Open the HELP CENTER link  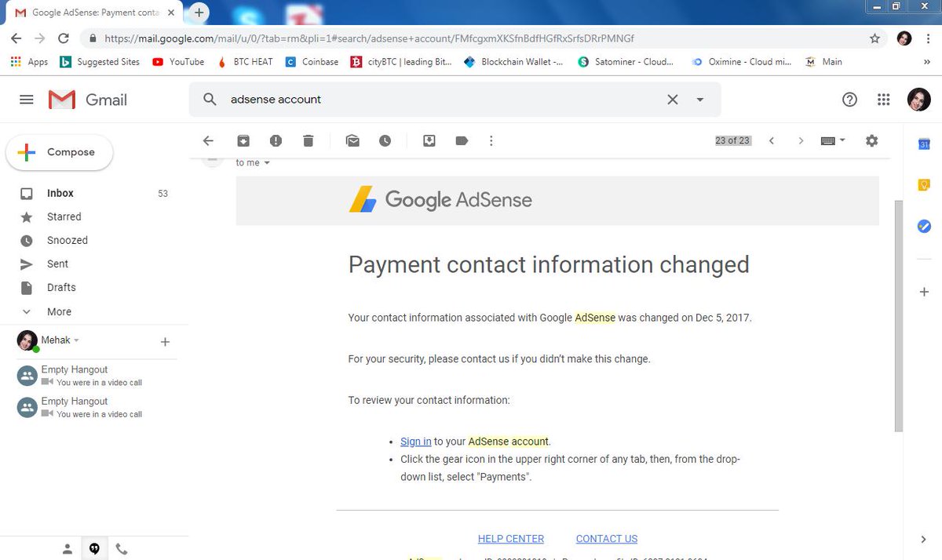(511, 539)
